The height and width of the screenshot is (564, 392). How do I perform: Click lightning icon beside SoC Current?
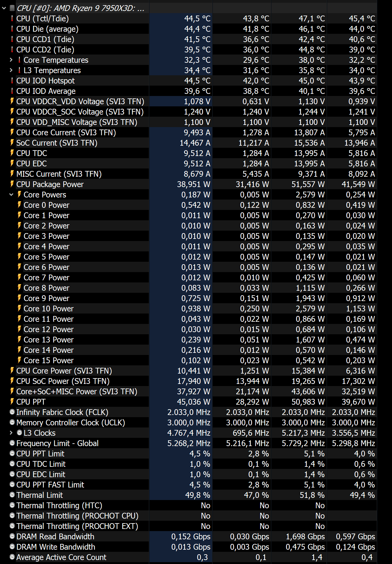pos(12,143)
